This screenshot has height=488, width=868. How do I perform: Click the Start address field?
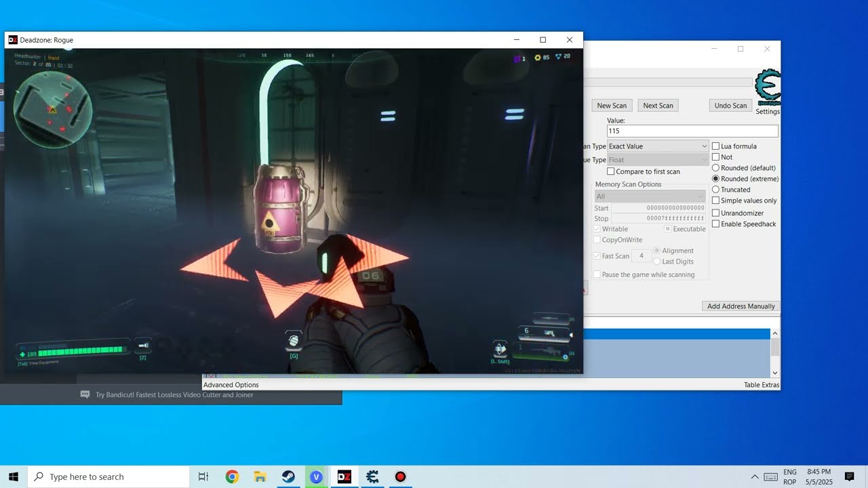pos(658,208)
